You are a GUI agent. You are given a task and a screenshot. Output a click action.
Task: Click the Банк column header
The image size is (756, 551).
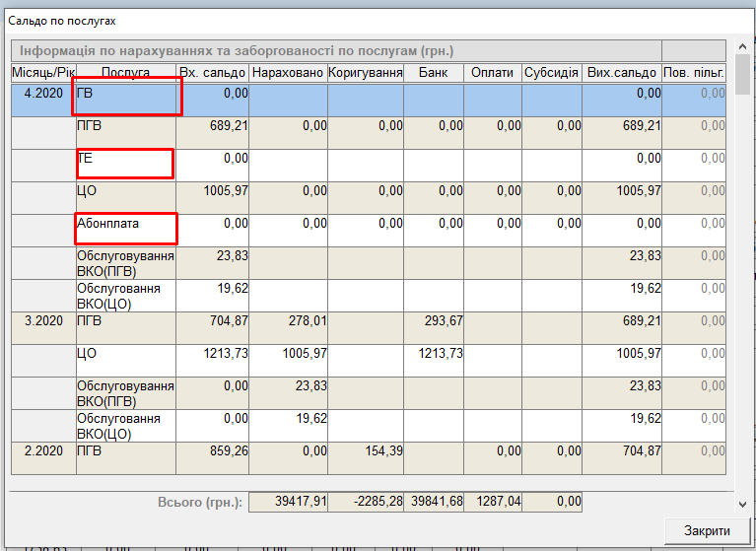tap(434, 73)
